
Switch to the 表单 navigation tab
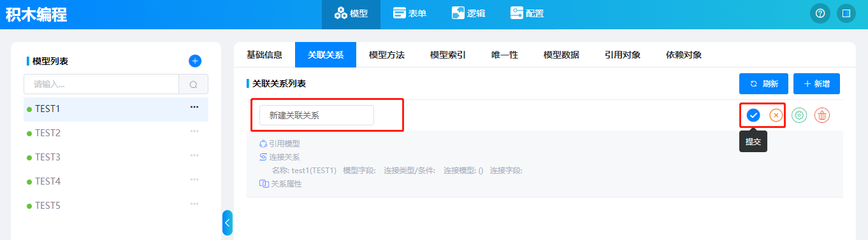pyautogui.click(x=410, y=13)
